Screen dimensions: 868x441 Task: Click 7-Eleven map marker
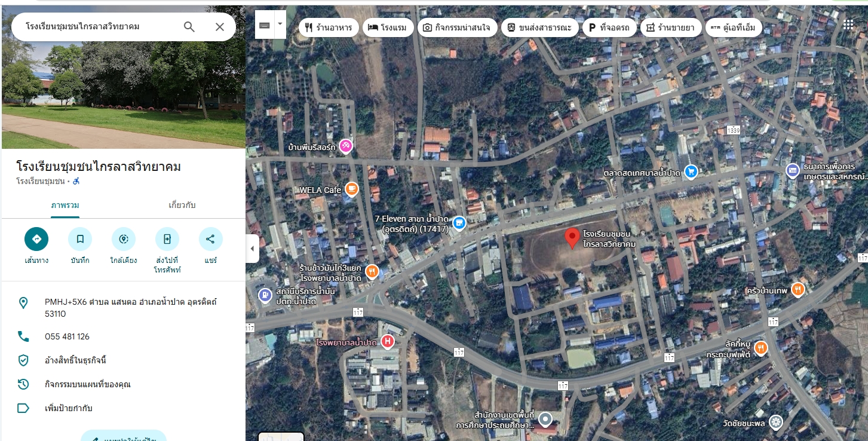pos(459,223)
